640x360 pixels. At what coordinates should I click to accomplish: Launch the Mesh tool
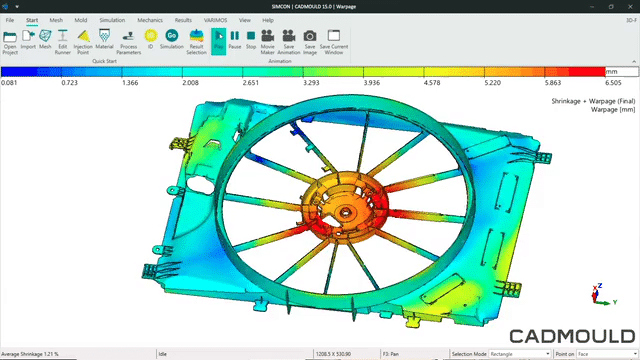coord(45,40)
